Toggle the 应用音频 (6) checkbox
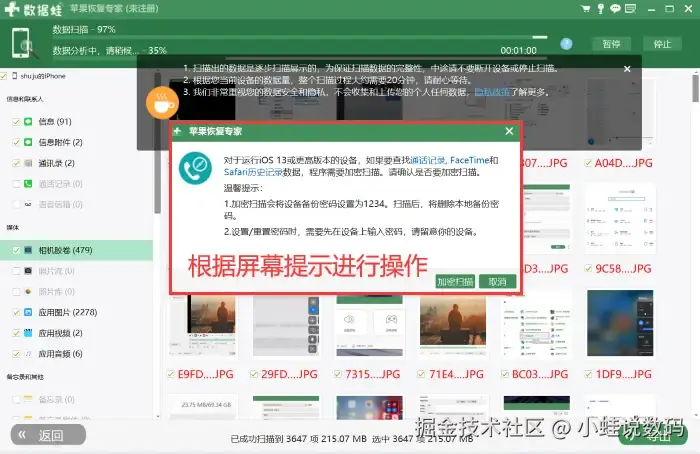 pos(16,354)
